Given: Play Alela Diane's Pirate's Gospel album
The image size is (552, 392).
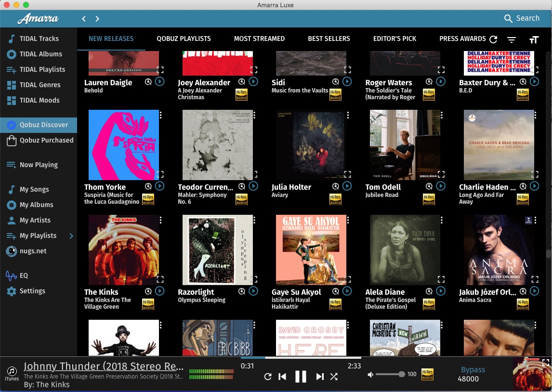Looking at the screenshot, I should point(441,291).
